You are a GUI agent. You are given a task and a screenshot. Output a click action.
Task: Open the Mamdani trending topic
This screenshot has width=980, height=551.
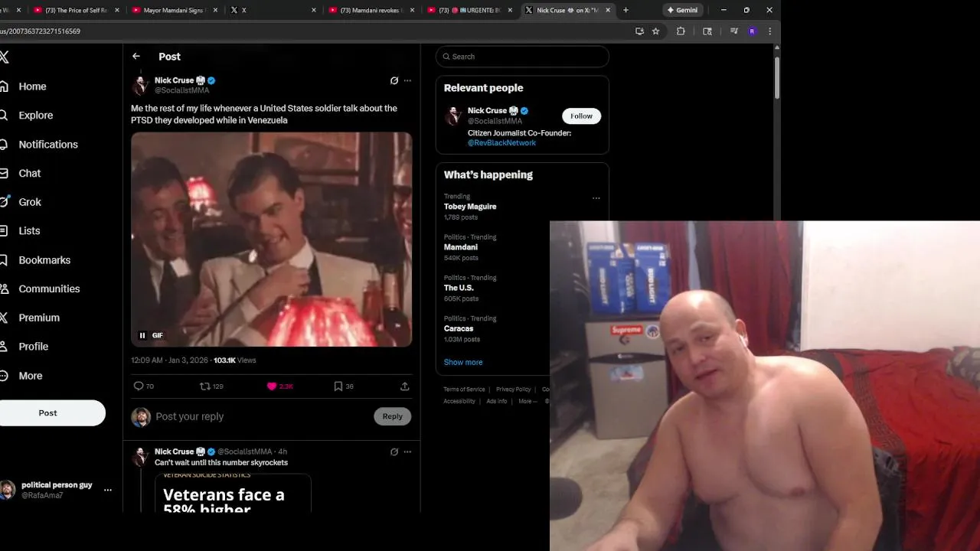461,247
